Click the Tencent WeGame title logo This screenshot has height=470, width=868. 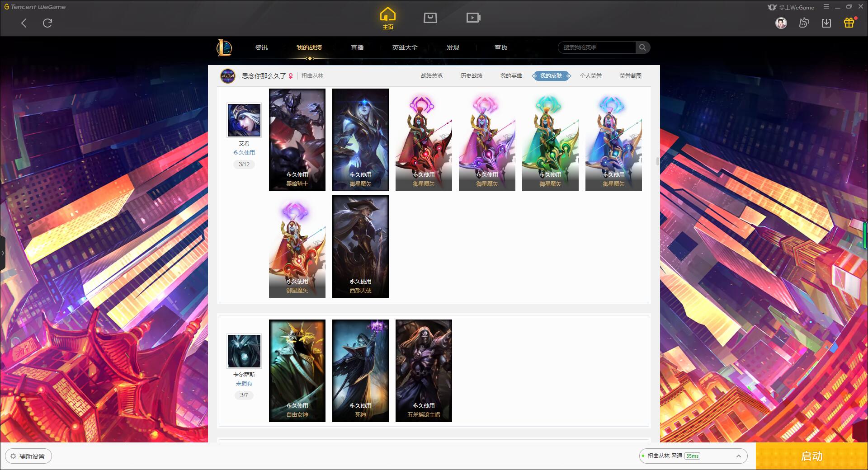click(35, 7)
